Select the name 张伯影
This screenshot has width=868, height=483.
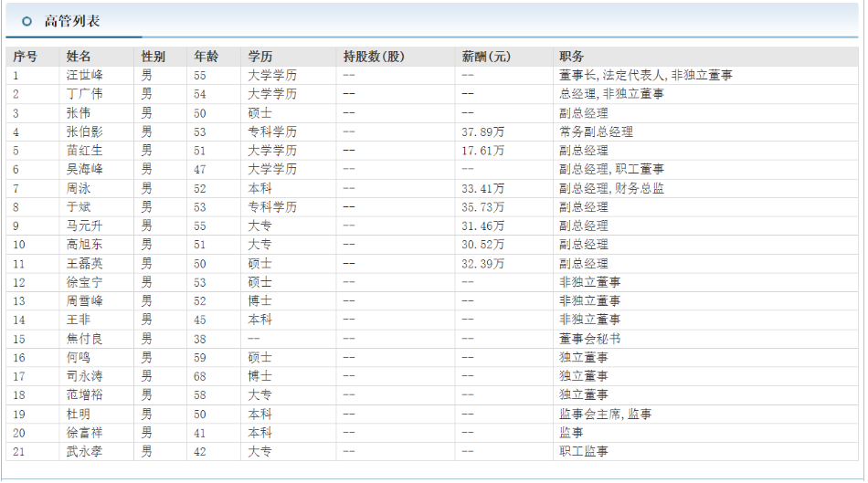pyautogui.click(x=85, y=131)
